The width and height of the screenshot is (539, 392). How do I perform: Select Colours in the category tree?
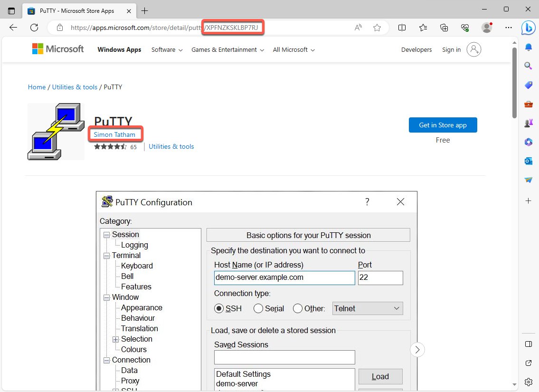tap(134, 349)
